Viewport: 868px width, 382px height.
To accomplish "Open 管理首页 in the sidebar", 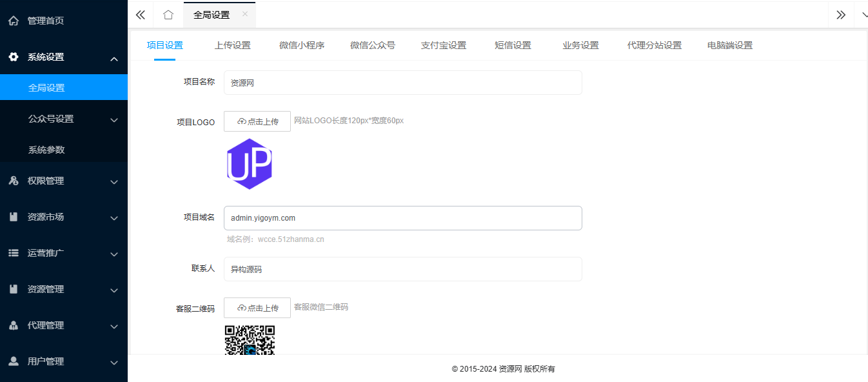I will 46,21.
